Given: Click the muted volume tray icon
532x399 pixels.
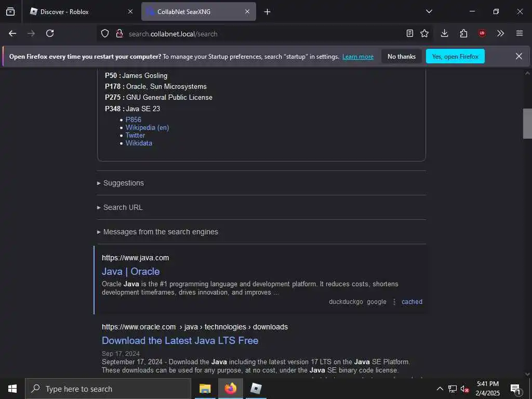Looking at the screenshot, I should 464,389.
